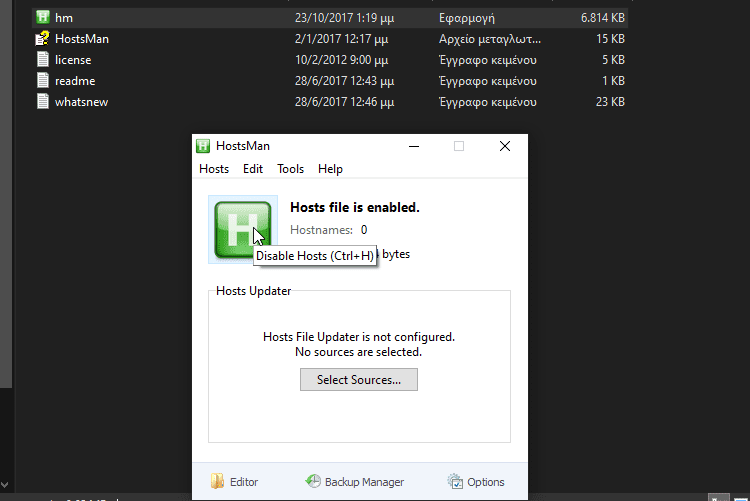Click the file name 'license'
The height and width of the screenshot is (501, 750).
point(73,60)
